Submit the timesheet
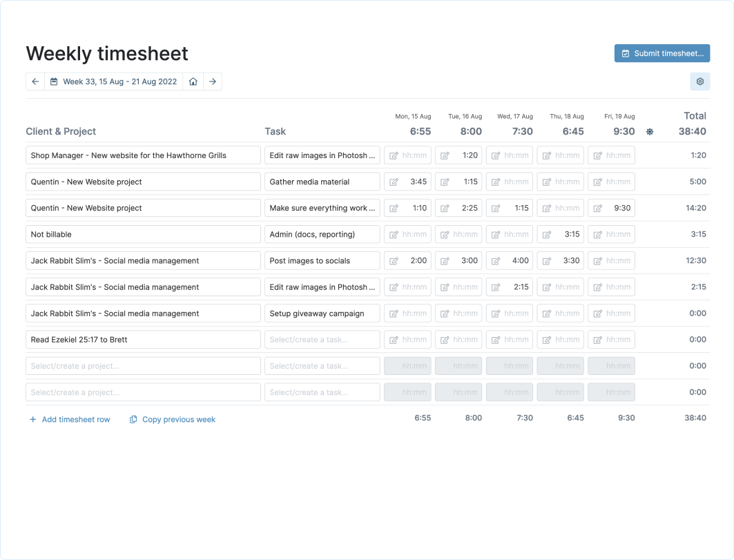 click(x=661, y=53)
